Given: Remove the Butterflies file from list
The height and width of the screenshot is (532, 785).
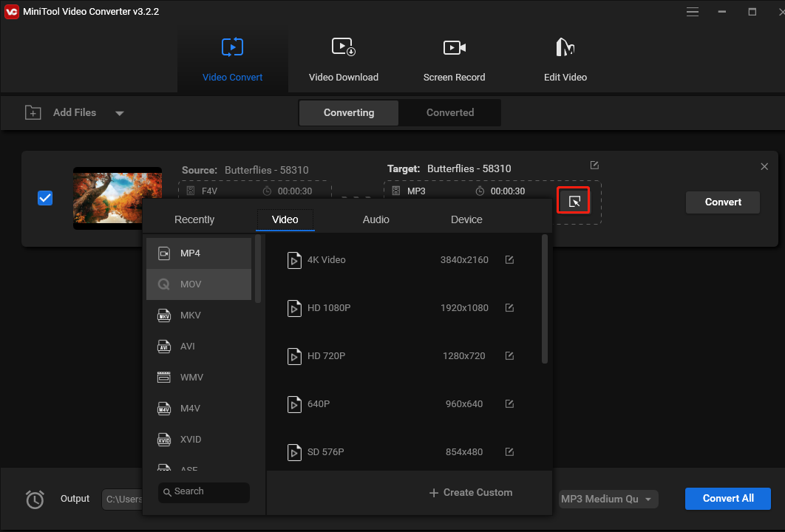Looking at the screenshot, I should point(764,167).
